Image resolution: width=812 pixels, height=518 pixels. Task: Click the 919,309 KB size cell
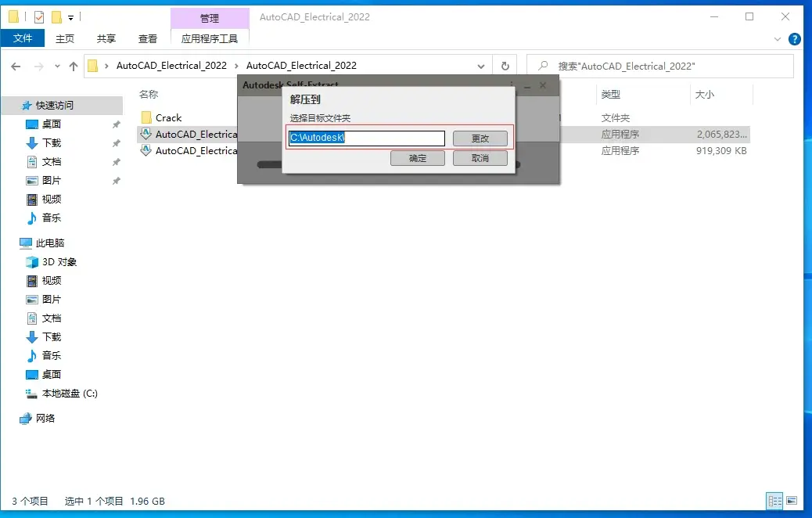[721, 151]
